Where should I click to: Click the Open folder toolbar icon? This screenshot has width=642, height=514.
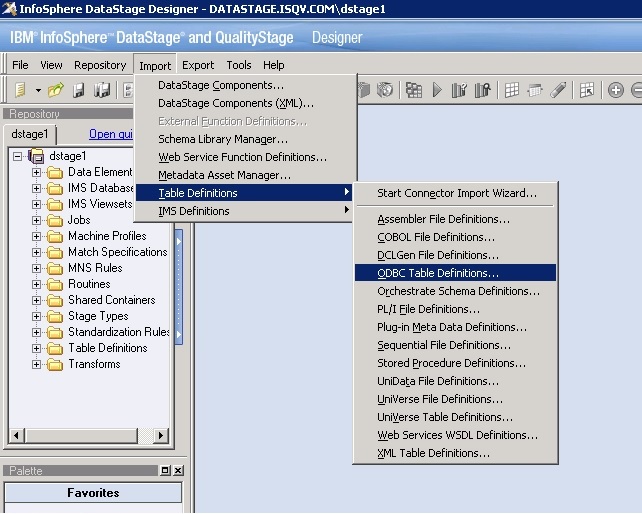pyautogui.click(x=56, y=90)
